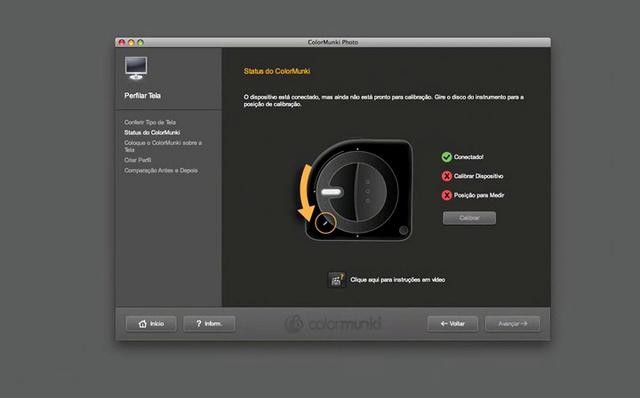This screenshot has height=398, width=640.
Task: Open help with the Inform. button
Action: click(x=209, y=324)
